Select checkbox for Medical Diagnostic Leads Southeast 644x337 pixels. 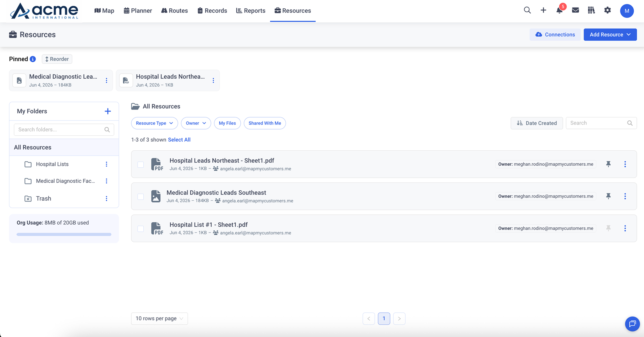pyautogui.click(x=140, y=196)
